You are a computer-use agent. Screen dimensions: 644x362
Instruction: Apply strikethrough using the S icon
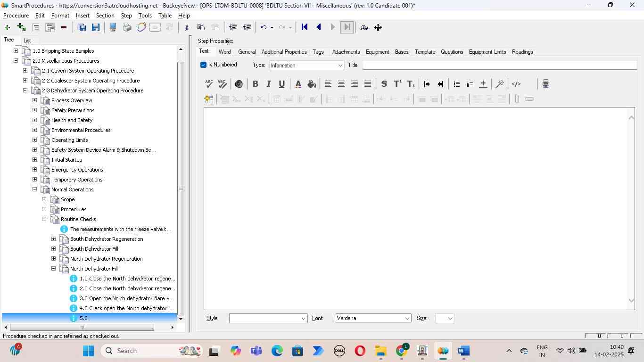pos(384,84)
